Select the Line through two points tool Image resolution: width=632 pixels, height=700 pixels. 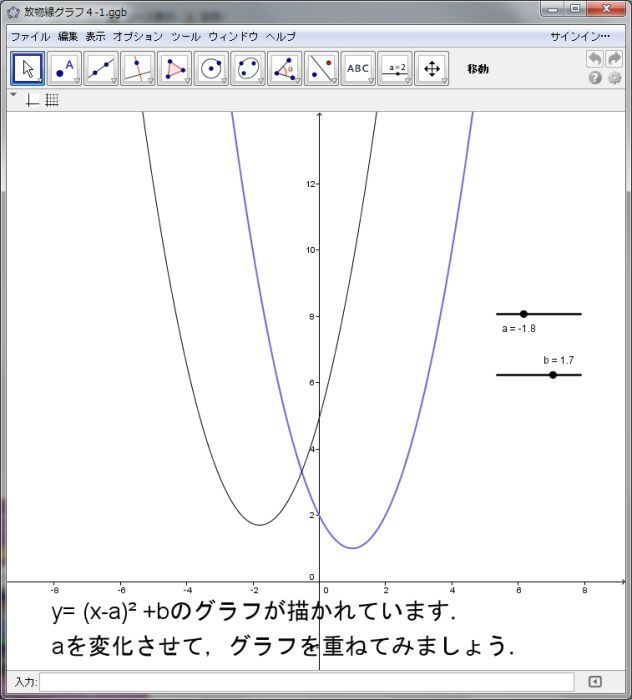coord(101,69)
